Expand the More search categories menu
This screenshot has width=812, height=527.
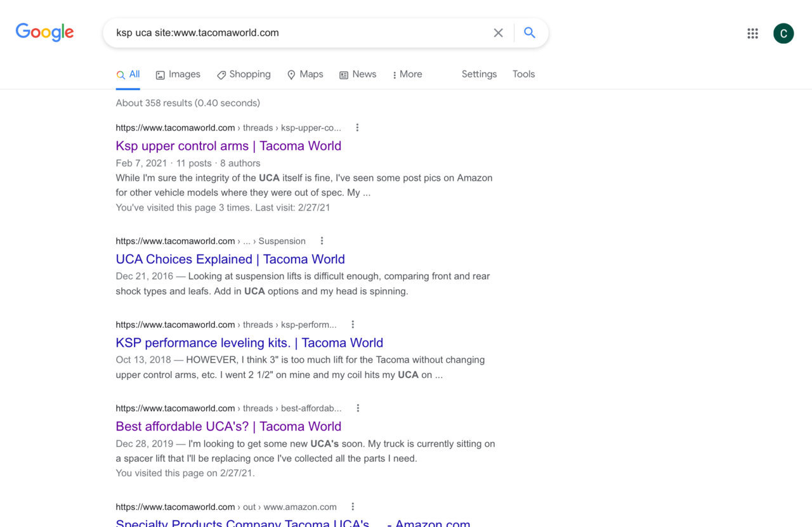[407, 74]
